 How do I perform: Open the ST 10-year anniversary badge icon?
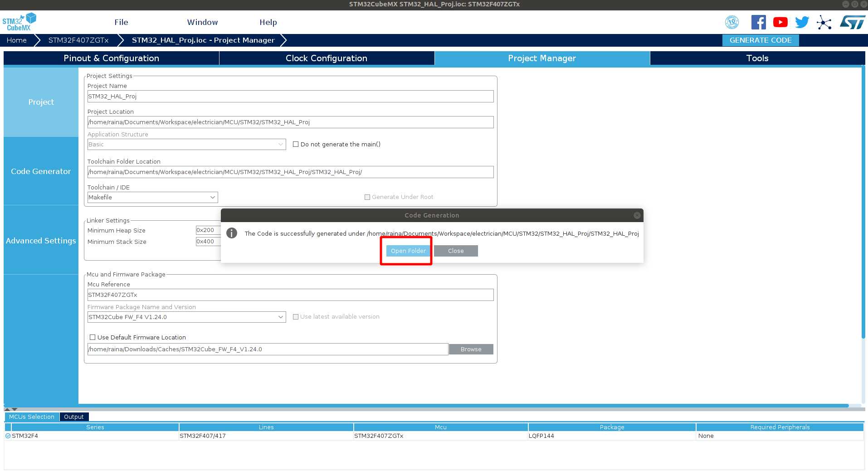tap(732, 22)
